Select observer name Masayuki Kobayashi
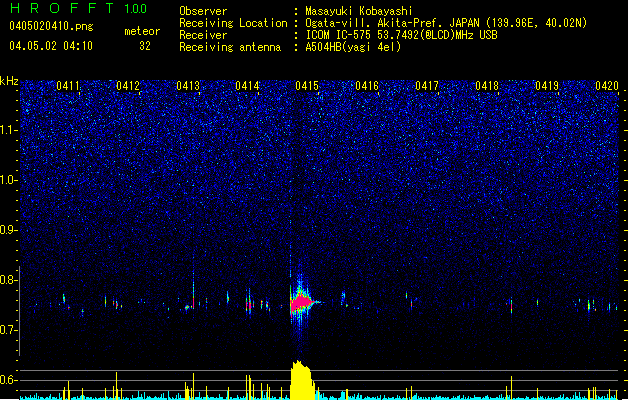Image resolution: width=629 pixels, height=400 pixels. click(x=358, y=11)
